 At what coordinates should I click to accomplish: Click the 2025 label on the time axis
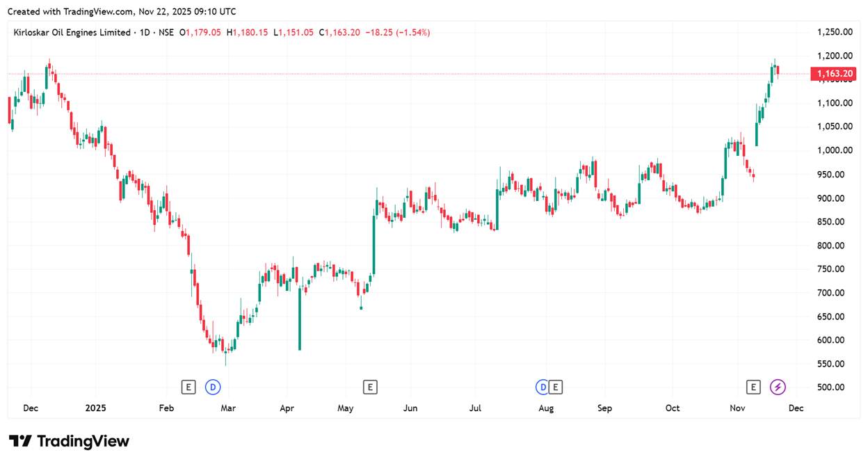95,408
